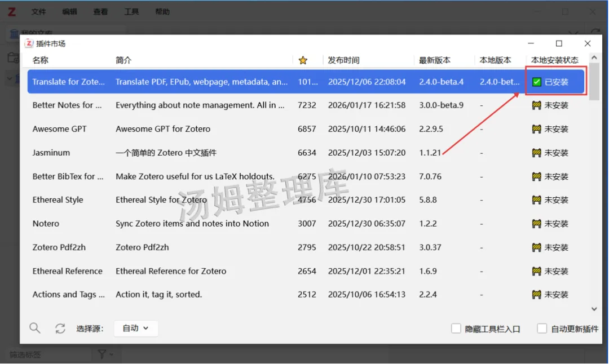Click the scroll up arrow of plugin list
Screen dimensions: 609x364
pyautogui.click(x=594, y=58)
